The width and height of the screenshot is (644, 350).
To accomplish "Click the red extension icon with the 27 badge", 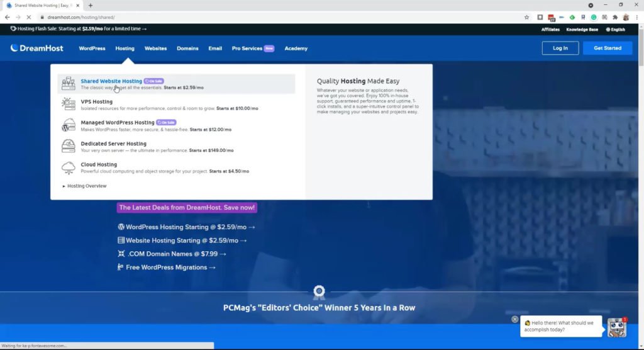I will tap(551, 17).
